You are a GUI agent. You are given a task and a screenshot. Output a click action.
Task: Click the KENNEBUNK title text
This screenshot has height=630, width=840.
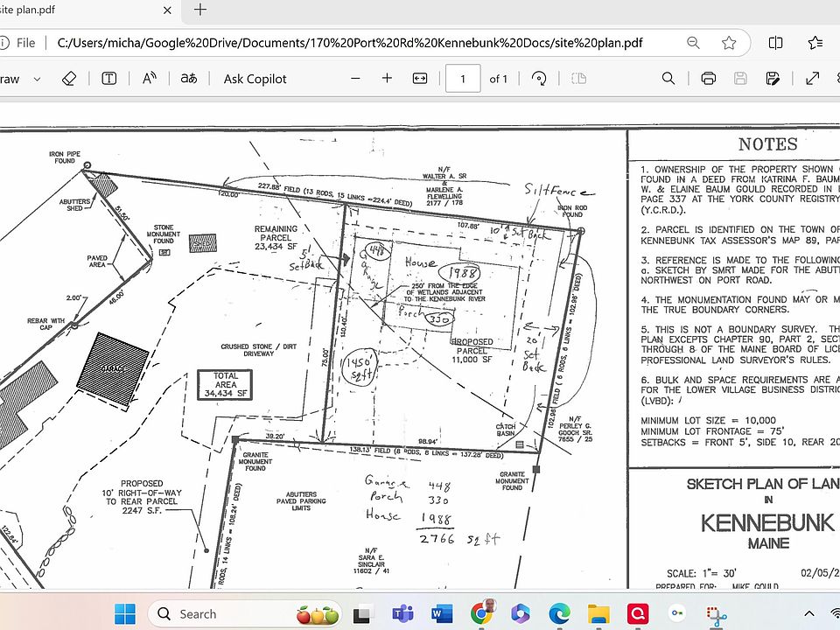[x=767, y=523]
